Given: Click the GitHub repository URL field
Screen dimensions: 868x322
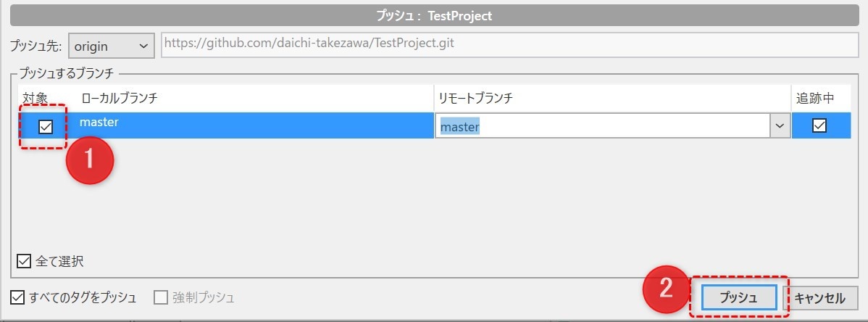Looking at the screenshot, I should pyautogui.click(x=510, y=45).
